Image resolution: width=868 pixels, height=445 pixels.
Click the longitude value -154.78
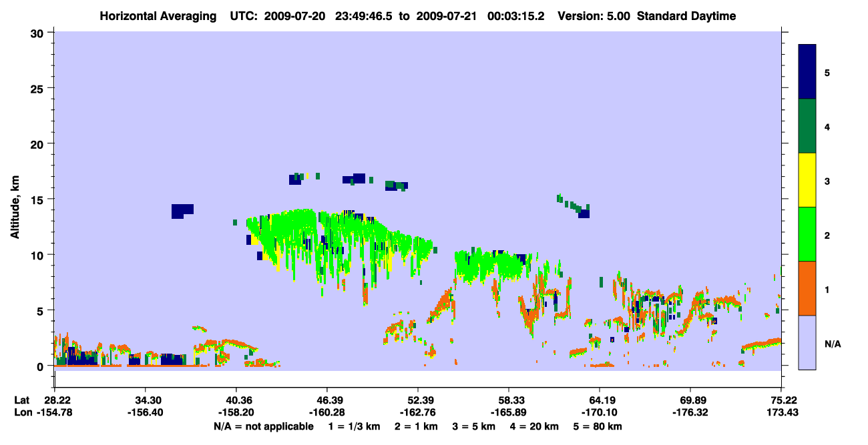[x=54, y=413]
